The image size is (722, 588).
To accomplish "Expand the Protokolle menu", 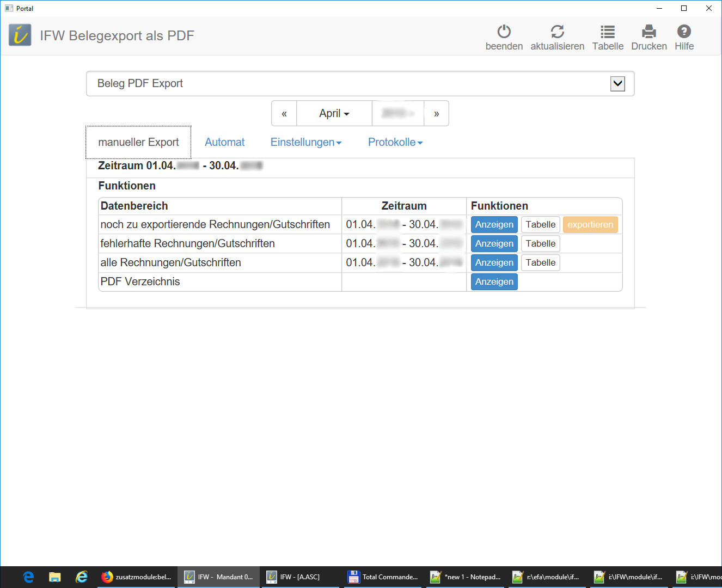I will (395, 142).
